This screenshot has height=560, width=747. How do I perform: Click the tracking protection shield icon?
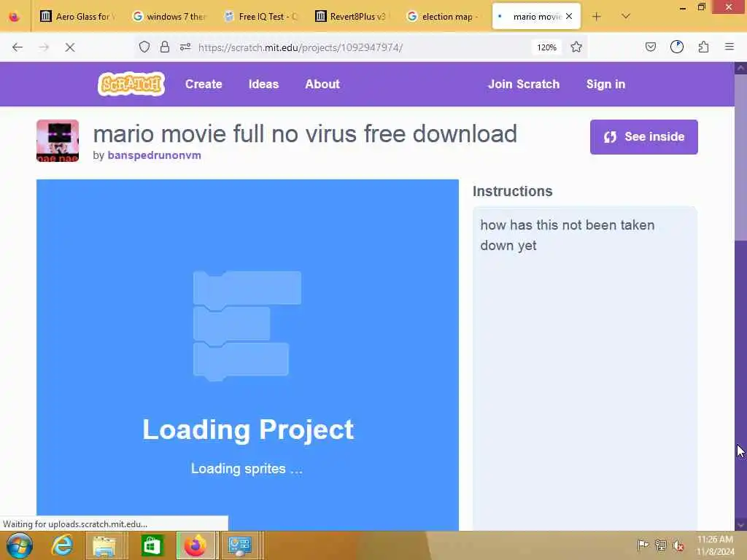144,47
